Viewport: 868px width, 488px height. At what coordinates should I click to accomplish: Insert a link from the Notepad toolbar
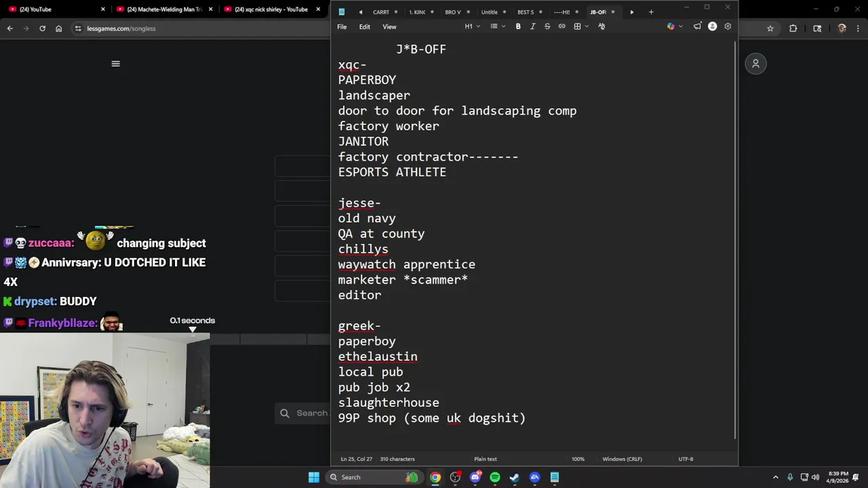[x=561, y=26]
